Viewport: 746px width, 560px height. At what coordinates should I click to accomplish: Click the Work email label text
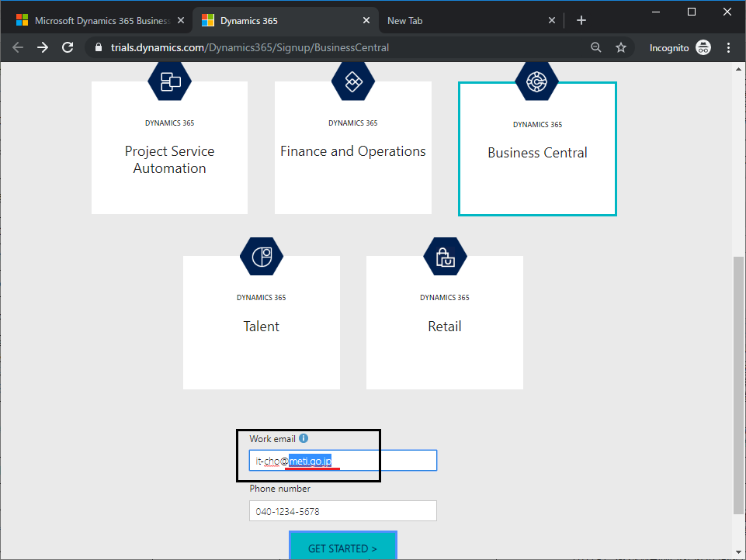(272, 439)
